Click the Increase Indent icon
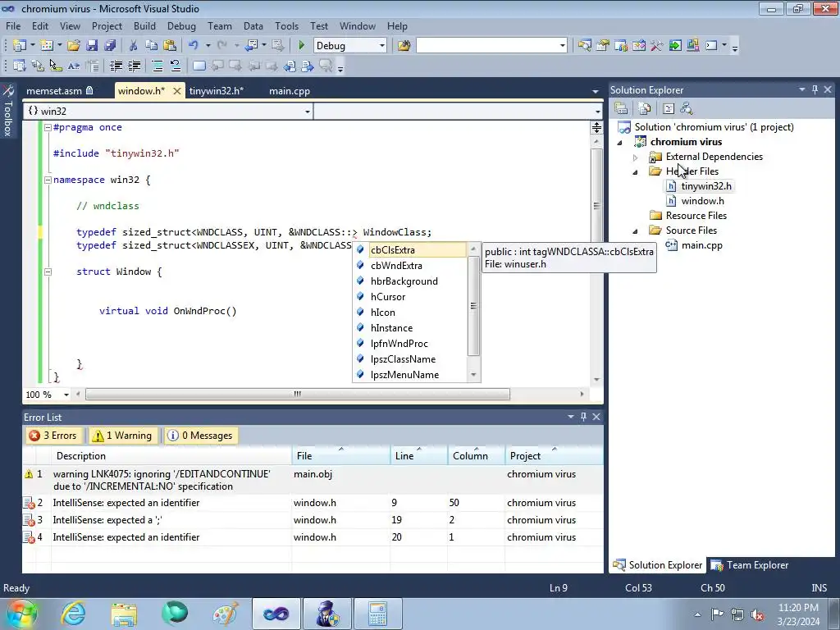Screen dimensions: 840x630 (134, 66)
